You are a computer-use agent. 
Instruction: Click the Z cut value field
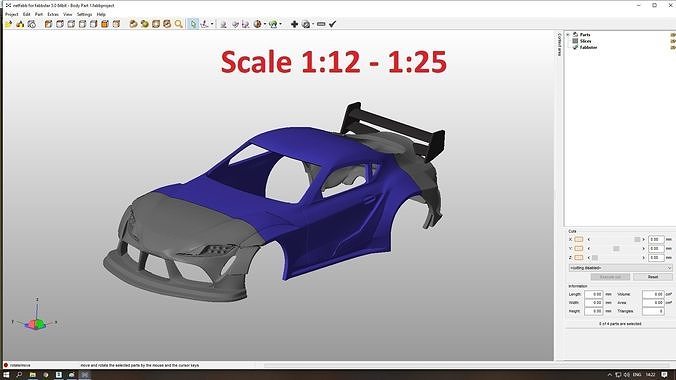(656, 258)
